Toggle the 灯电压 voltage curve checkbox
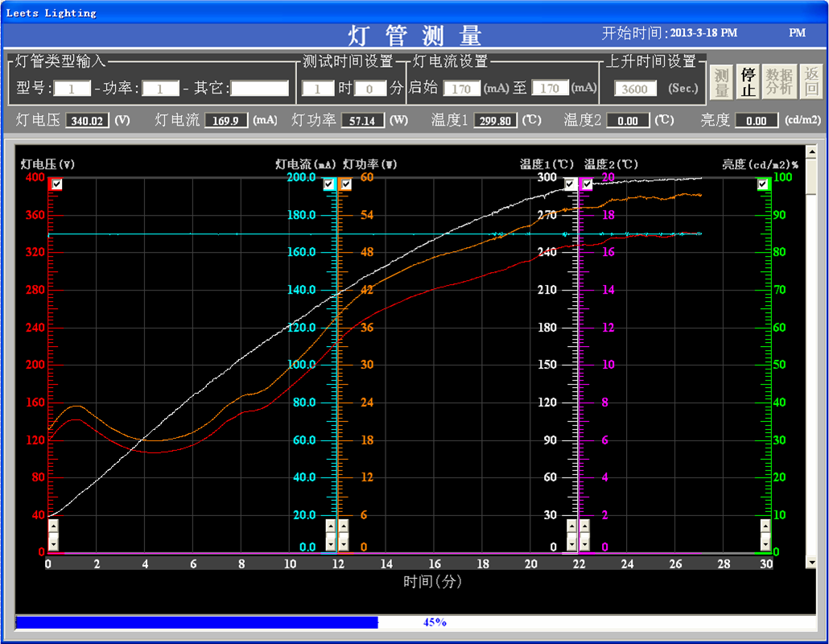The width and height of the screenshot is (829, 644). click(x=56, y=184)
